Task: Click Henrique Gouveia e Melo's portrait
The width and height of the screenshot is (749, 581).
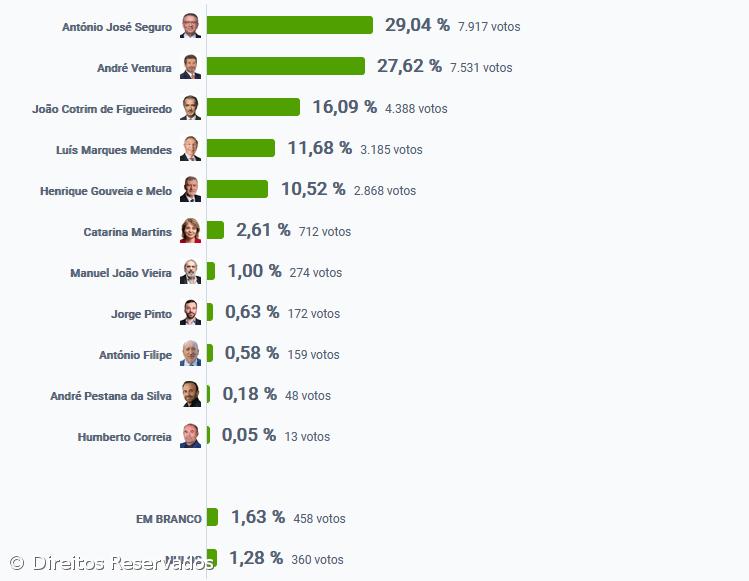Action: click(x=190, y=190)
